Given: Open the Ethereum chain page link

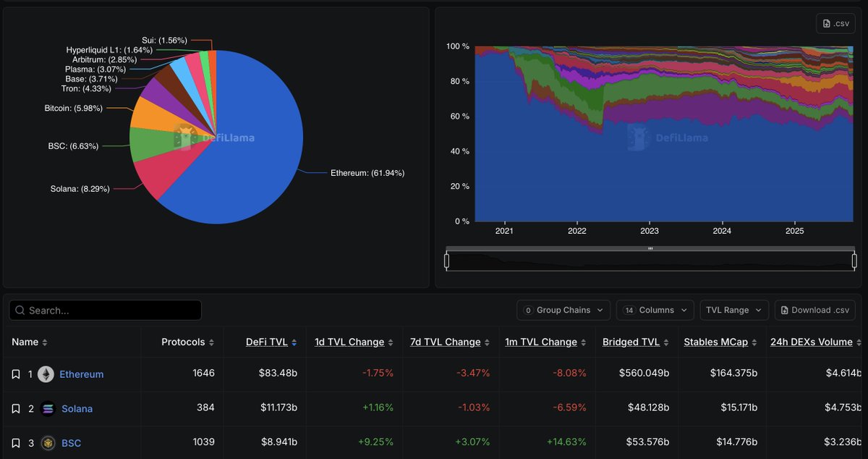Looking at the screenshot, I should tap(82, 374).
